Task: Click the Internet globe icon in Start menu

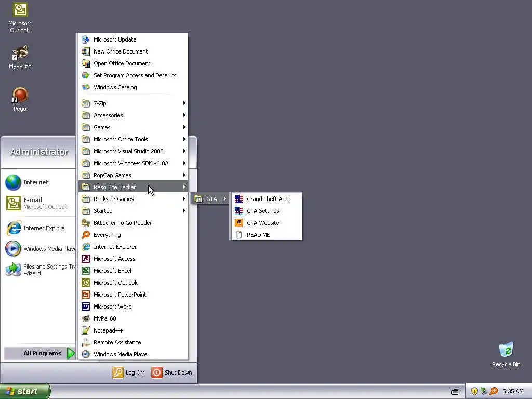Action: 13,182
